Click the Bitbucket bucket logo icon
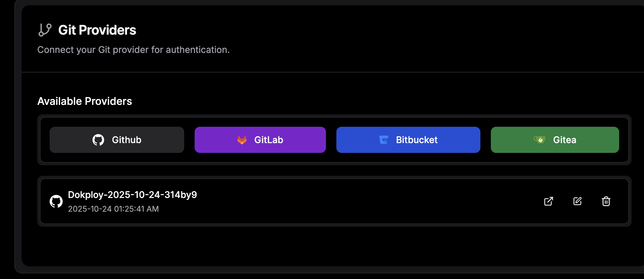The width and height of the screenshot is (644, 279). (x=383, y=140)
